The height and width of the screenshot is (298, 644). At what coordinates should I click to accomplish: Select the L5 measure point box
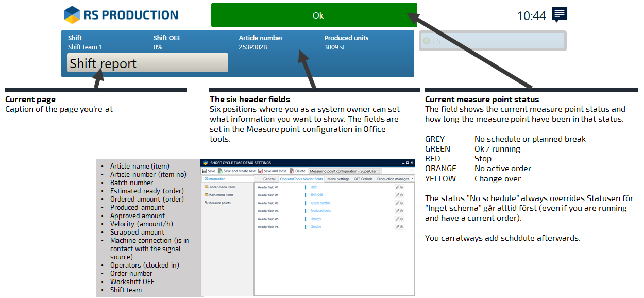(x=493, y=41)
